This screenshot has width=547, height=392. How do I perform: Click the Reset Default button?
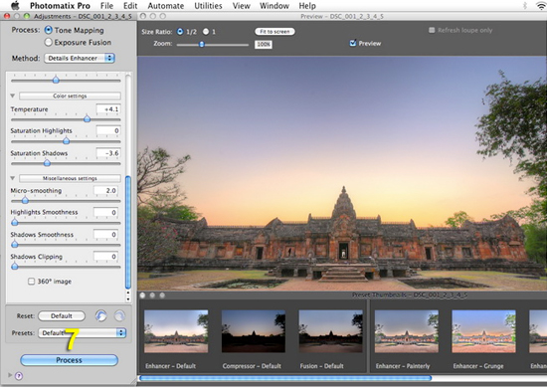(x=62, y=316)
